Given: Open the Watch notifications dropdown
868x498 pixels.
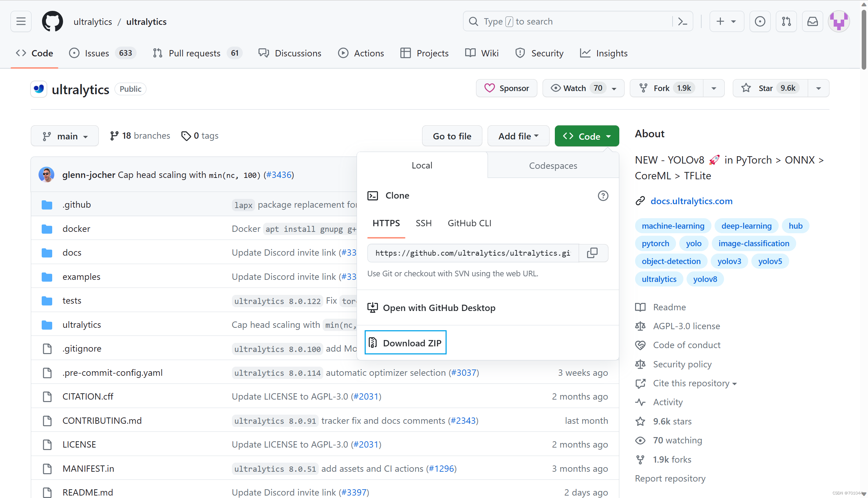Looking at the screenshot, I should (x=583, y=88).
